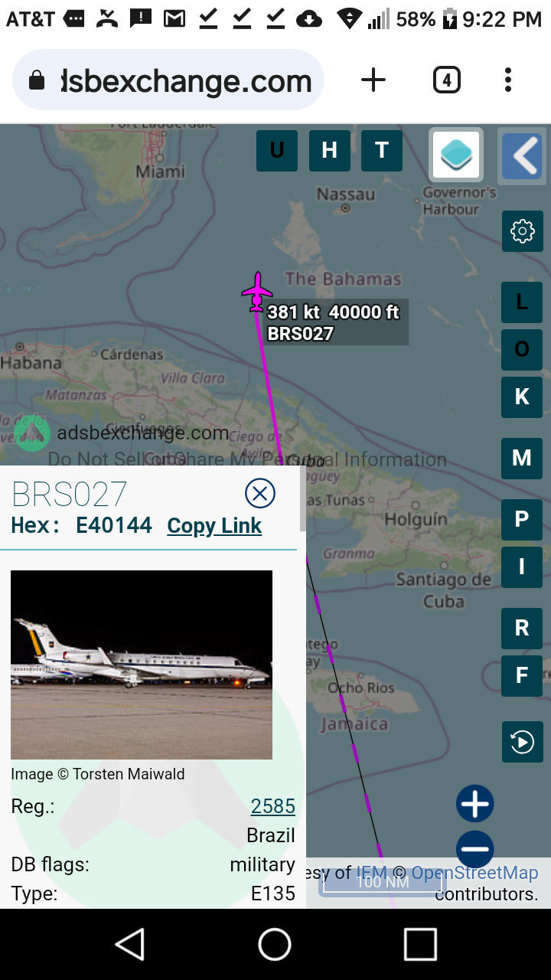Open the map layers selector icon
Viewport: 551px width, 980px height.
pos(456,155)
